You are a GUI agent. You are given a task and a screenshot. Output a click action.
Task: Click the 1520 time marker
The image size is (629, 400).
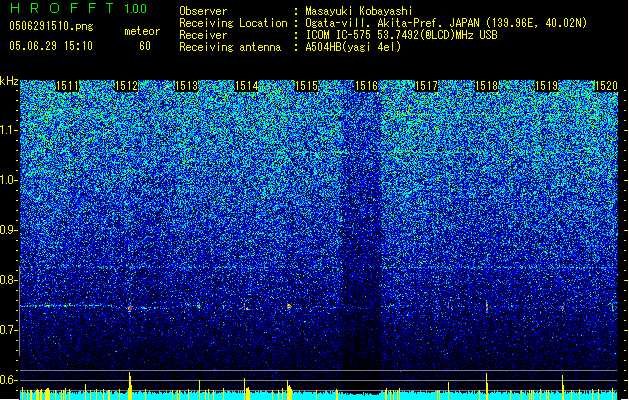click(606, 86)
